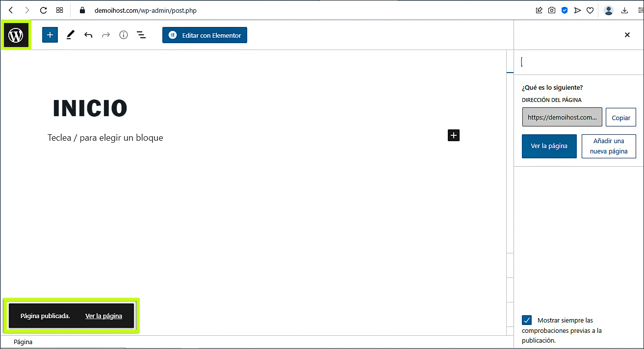Undo the last change
This screenshot has width=644, height=349.
tap(88, 35)
